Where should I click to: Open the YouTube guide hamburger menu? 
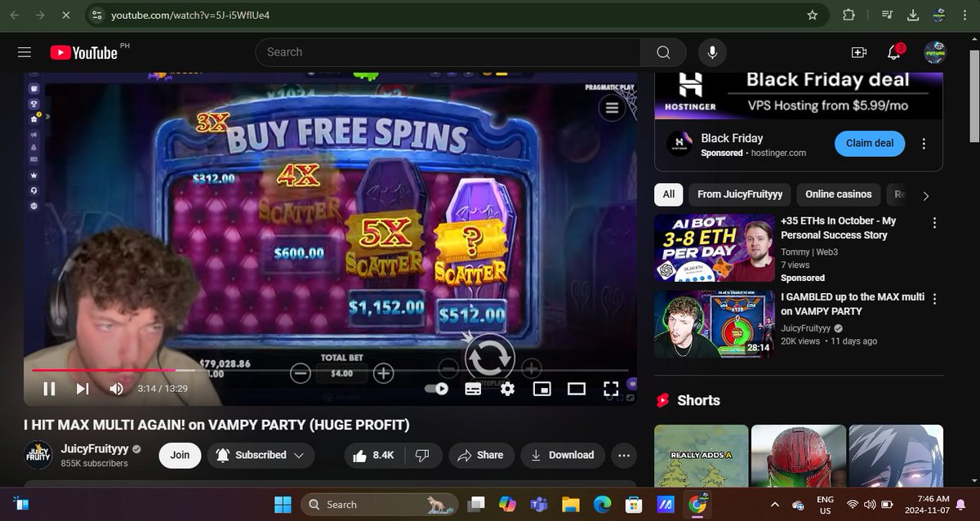click(x=24, y=51)
